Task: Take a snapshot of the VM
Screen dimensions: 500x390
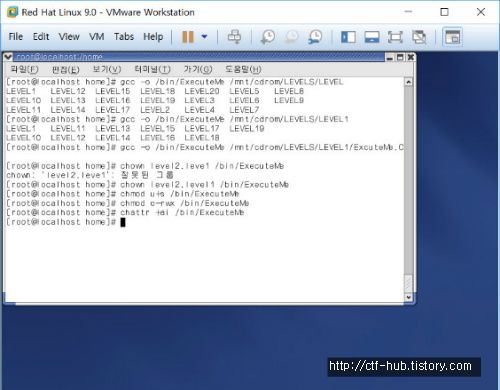Action: [x=268, y=37]
